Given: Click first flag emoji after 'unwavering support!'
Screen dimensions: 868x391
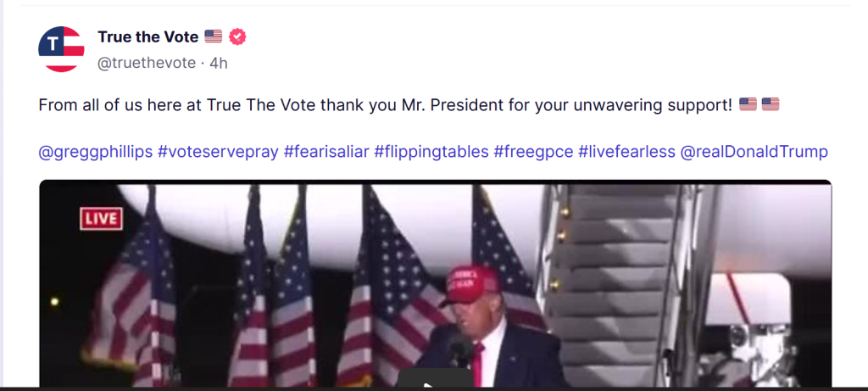Looking at the screenshot, I should [748, 104].
